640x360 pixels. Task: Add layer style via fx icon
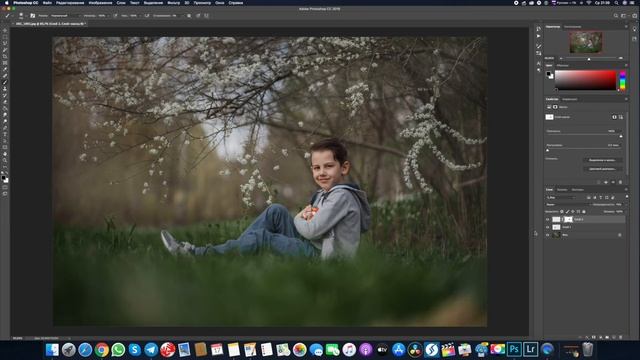coord(587,337)
